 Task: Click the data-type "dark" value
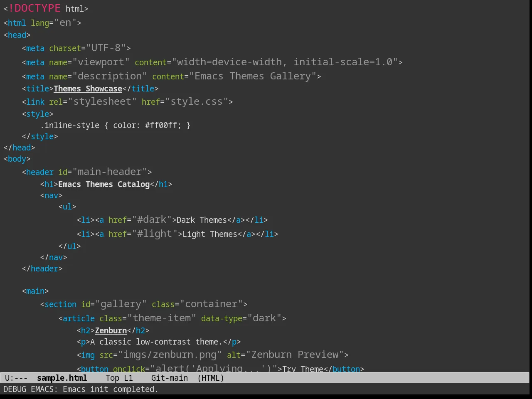(264, 318)
